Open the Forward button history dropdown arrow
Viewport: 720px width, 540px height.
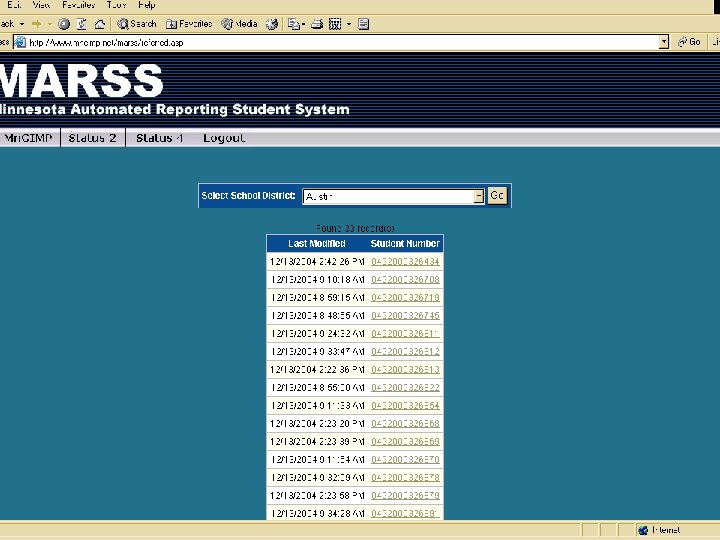coord(50,24)
